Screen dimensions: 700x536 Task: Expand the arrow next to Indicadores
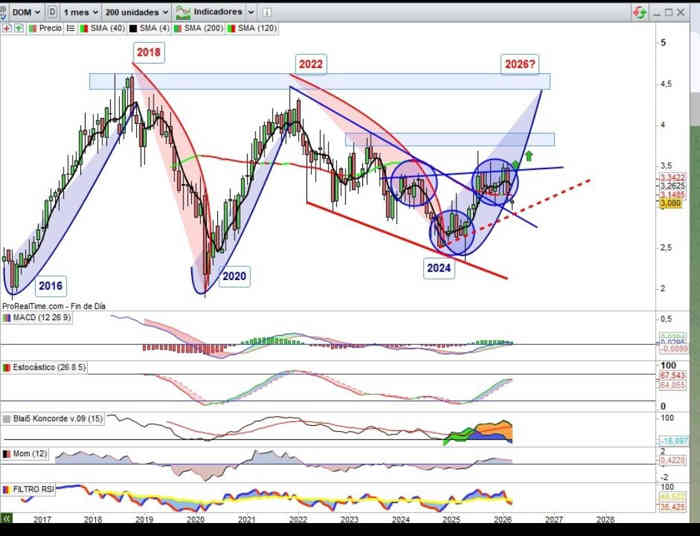(x=249, y=12)
